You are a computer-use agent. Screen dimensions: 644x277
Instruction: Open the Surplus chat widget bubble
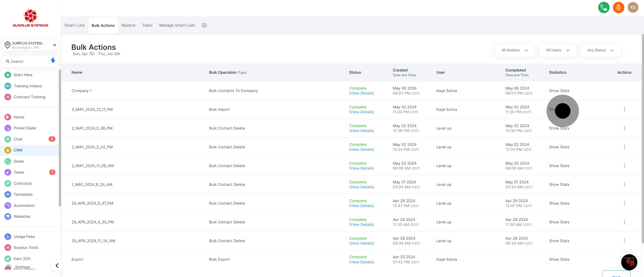629,262
